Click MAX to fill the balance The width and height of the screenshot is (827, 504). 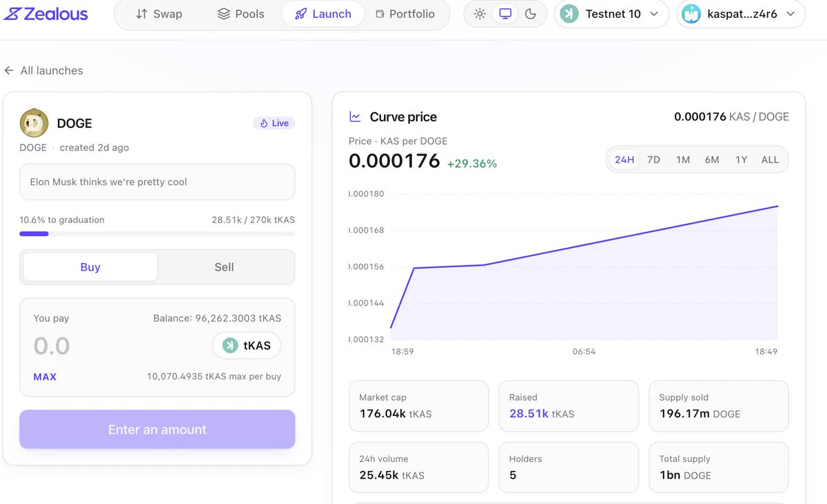point(45,377)
